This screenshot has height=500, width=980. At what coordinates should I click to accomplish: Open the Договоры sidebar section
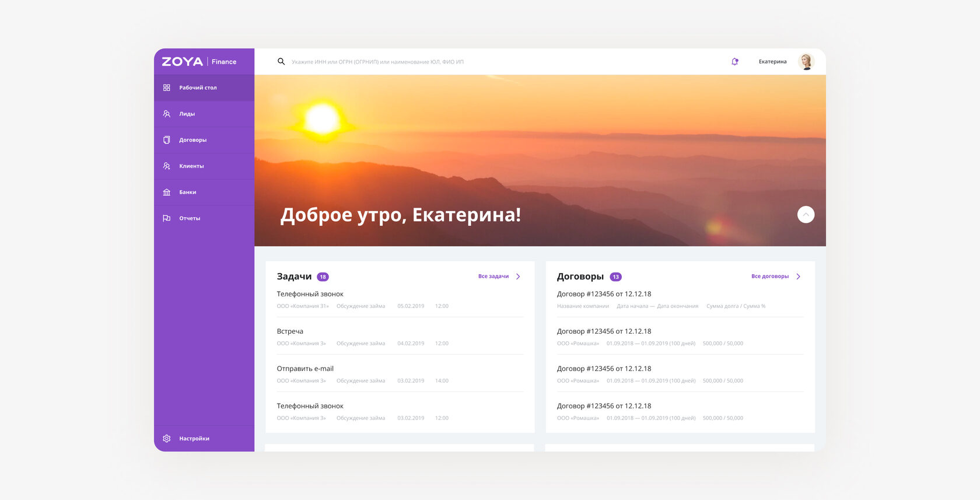[204, 140]
